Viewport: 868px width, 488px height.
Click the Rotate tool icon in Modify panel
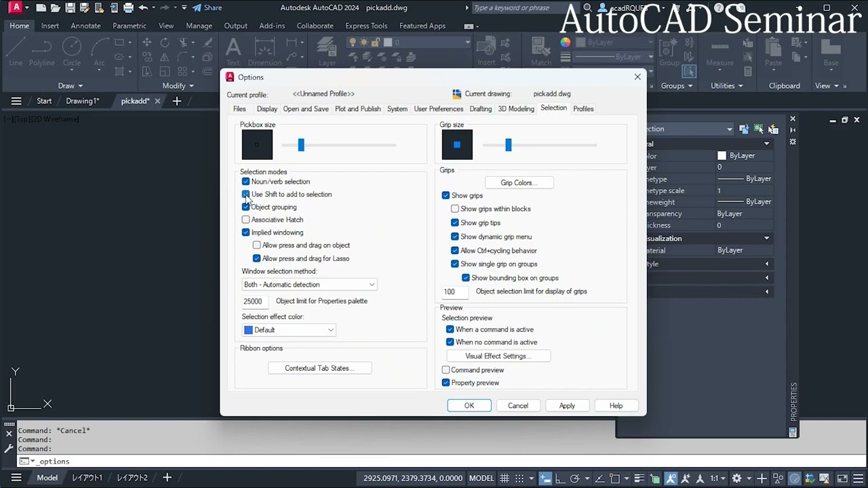tap(165, 42)
